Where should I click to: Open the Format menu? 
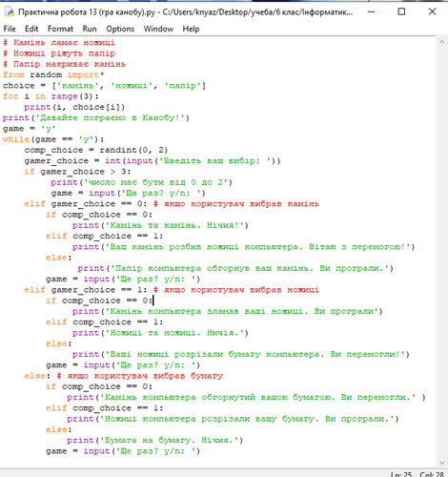[60, 29]
